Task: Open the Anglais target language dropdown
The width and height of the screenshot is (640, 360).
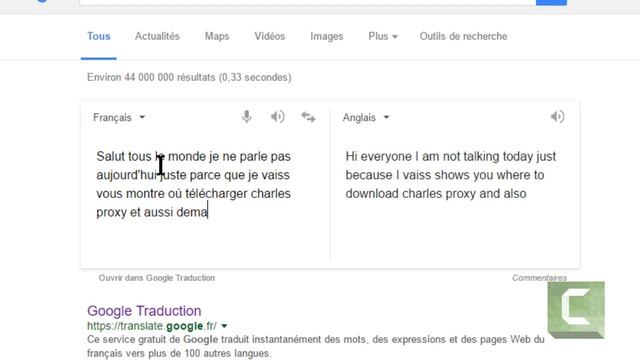Action: tap(366, 118)
